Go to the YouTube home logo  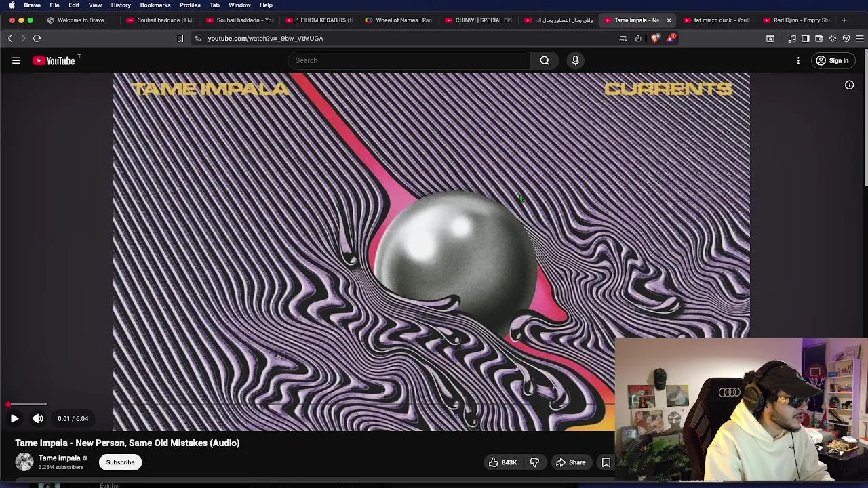pyautogui.click(x=54, y=60)
